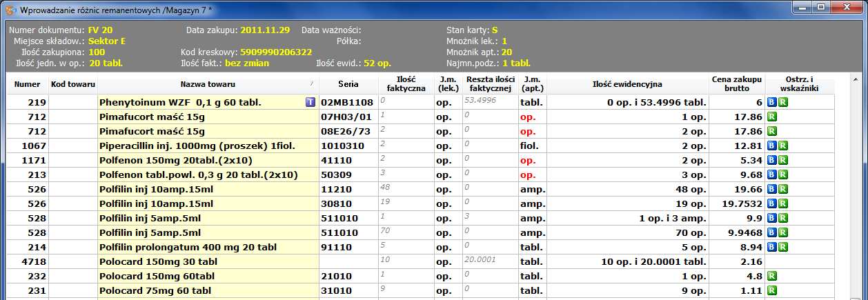Screen dimensions: 868x300
Task: Click the Kod towaru column header
Action: click(x=72, y=84)
